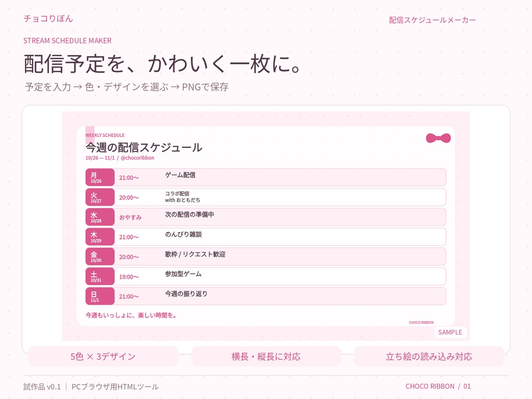Click the 配信予定を、かわいく一枚に。 headline
Viewport: 532px width, 399px height.
pos(162,63)
